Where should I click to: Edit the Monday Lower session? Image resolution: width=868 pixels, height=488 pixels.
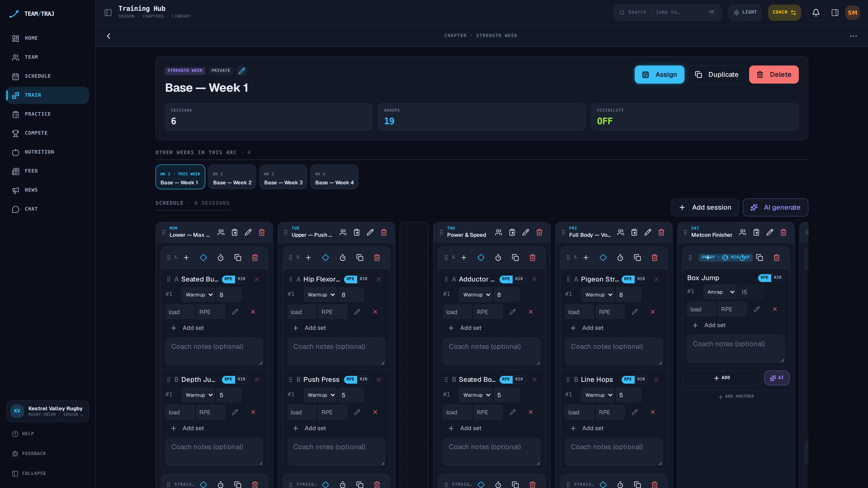(248, 232)
